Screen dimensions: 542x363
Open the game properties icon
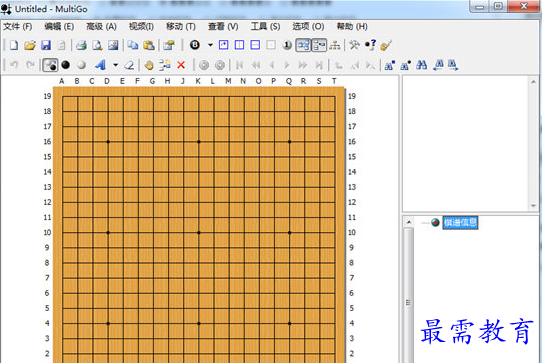point(169,45)
